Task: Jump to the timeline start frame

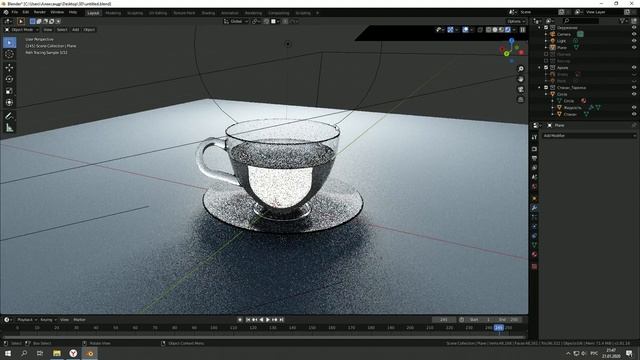Action: (x=248, y=320)
